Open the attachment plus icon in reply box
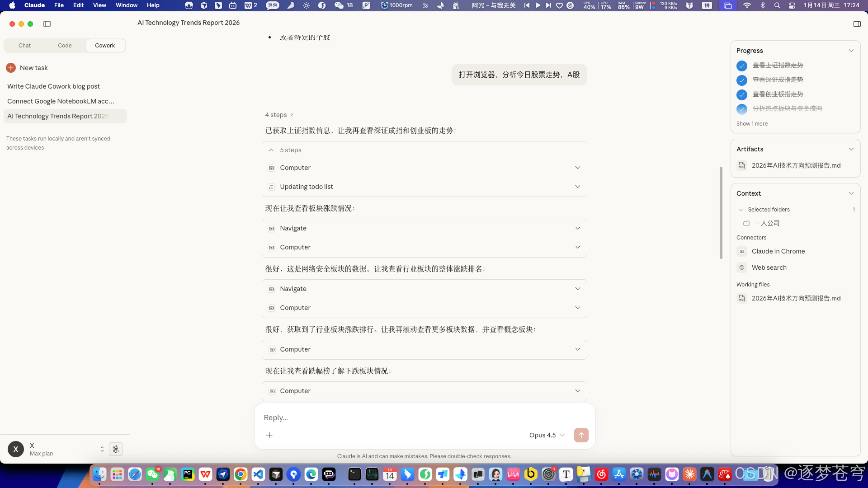Screen dimensions: 868x488 [x=269, y=435]
